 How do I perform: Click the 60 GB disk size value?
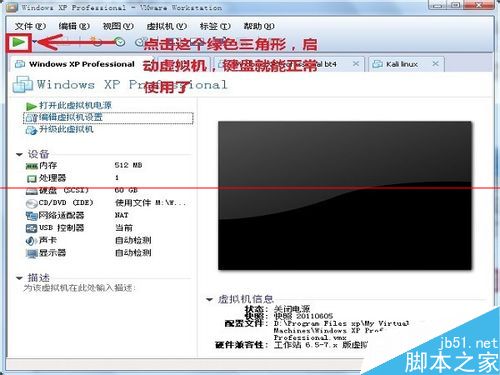click(126, 190)
